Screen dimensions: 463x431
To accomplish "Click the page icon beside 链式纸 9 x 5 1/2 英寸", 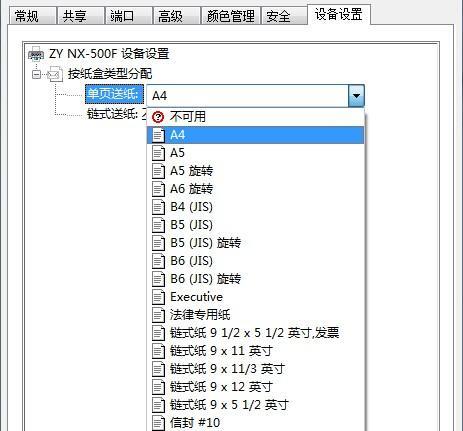I will click(x=158, y=405).
